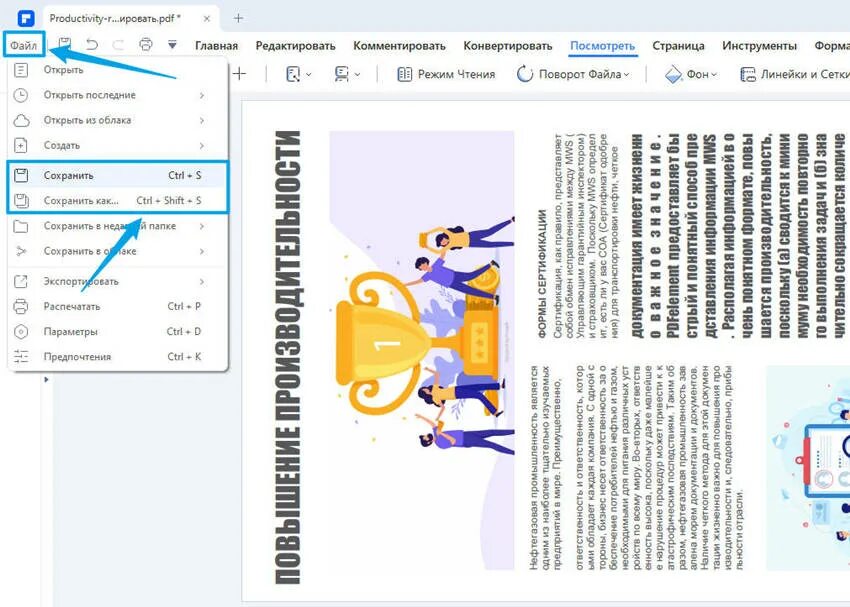Zoom in with the plus button
The width and height of the screenshot is (850, 607).
pos(239,74)
